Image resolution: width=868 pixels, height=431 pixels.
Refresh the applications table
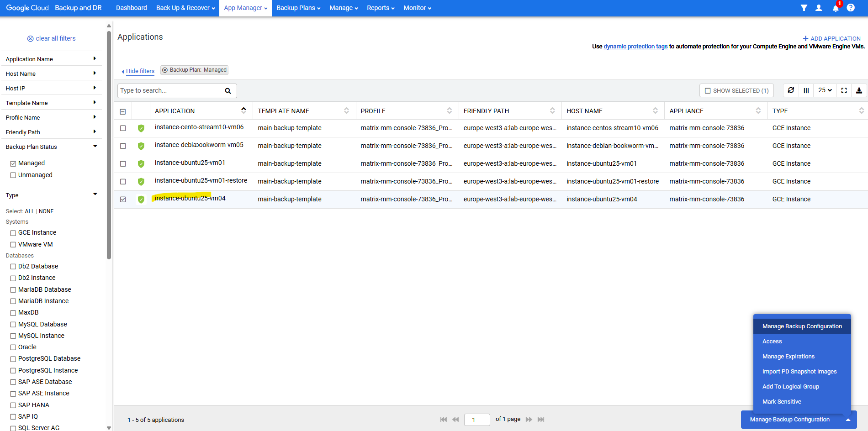(791, 90)
